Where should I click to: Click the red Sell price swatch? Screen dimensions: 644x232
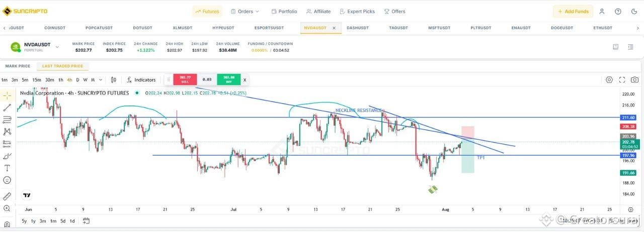pos(185,79)
